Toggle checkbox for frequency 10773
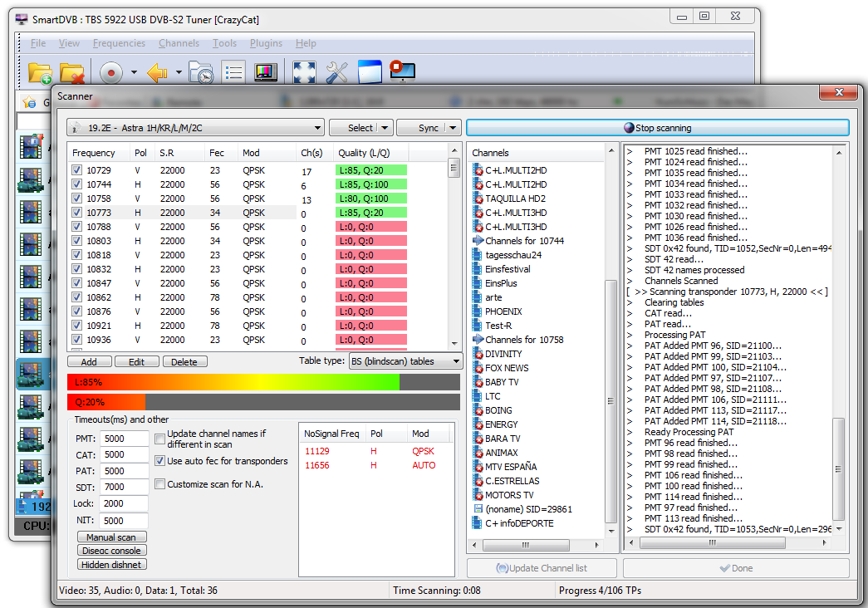 click(77, 213)
